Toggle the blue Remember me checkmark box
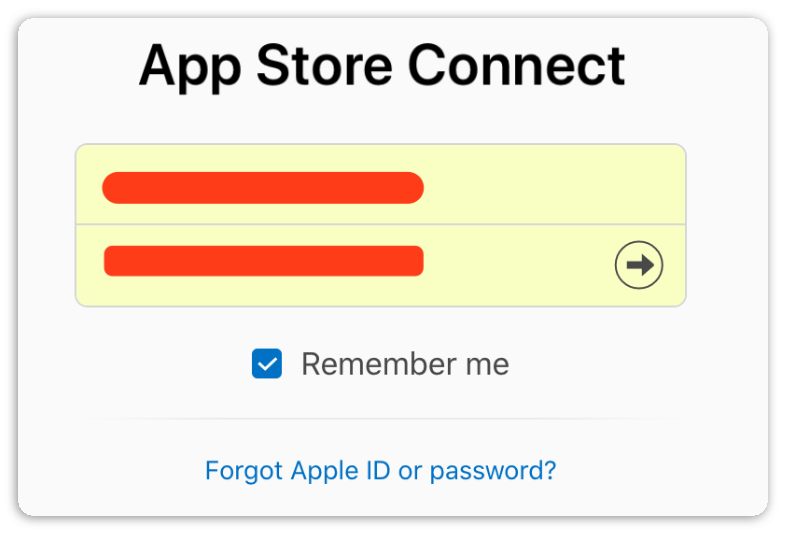Viewport: 786px width, 534px height. coord(267,364)
